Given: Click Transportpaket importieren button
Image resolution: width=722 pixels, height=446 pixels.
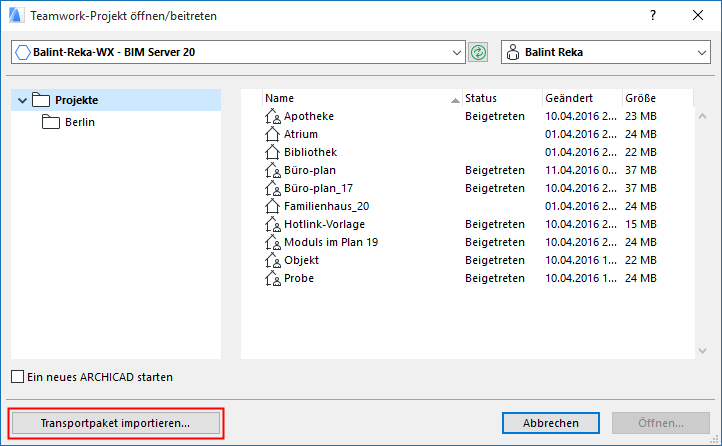Looking at the screenshot, I should click(116, 423).
